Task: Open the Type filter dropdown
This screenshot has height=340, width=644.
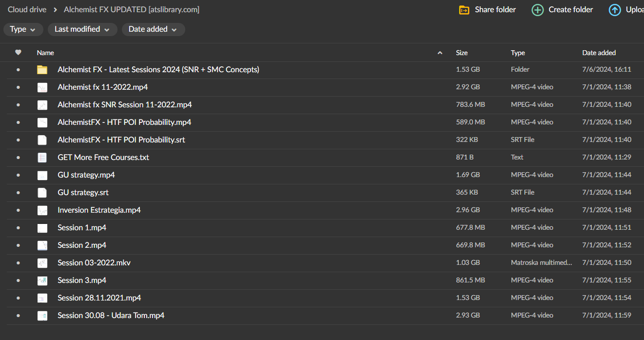Action: 23,29
